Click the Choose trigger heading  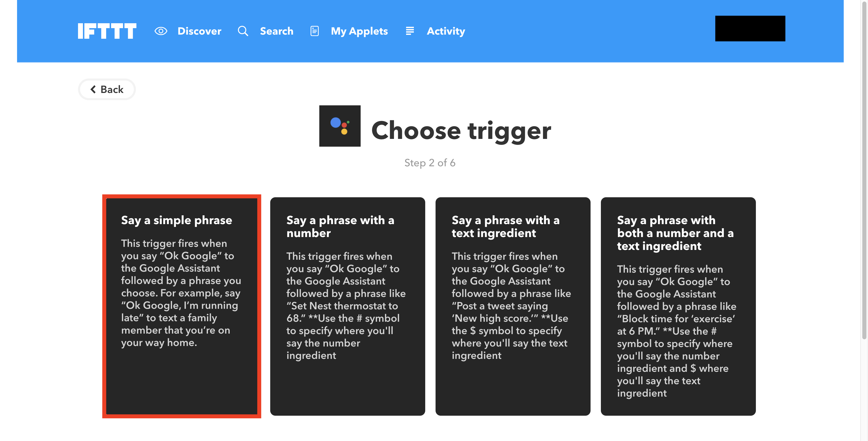[x=461, y=130]
